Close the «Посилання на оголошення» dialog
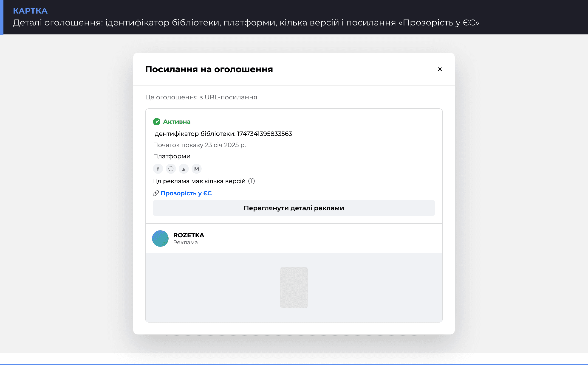Image resolution: width=588 pixels, height=365 pixels. click(440, 69)
